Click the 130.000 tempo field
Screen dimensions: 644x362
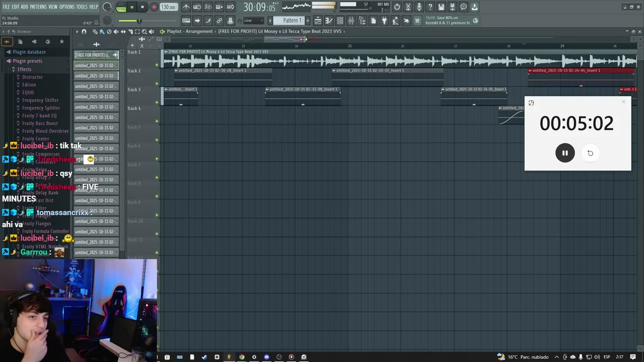[169, 7]
